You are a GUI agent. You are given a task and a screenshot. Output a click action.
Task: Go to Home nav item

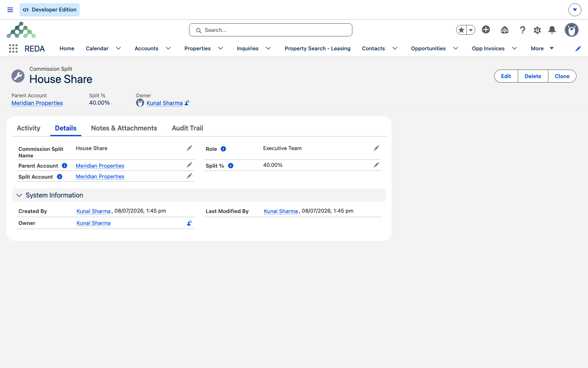67,48
